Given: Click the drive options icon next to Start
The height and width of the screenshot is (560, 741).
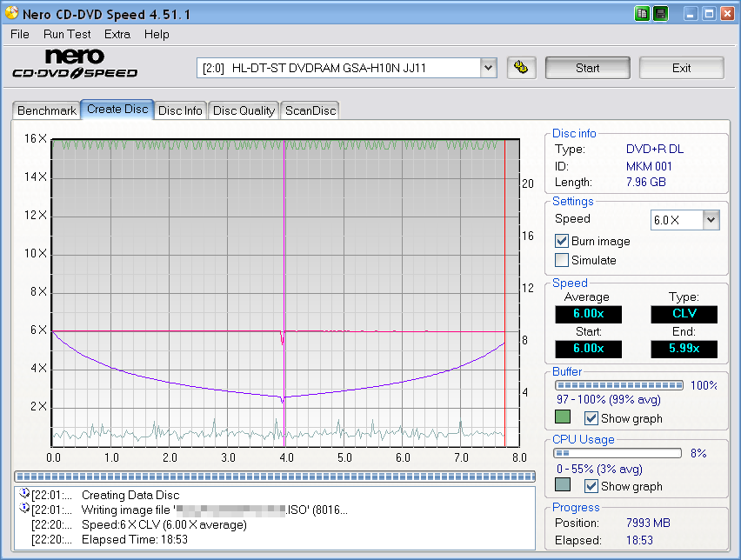Looking at the screenshot, I should tap(521, 68).
